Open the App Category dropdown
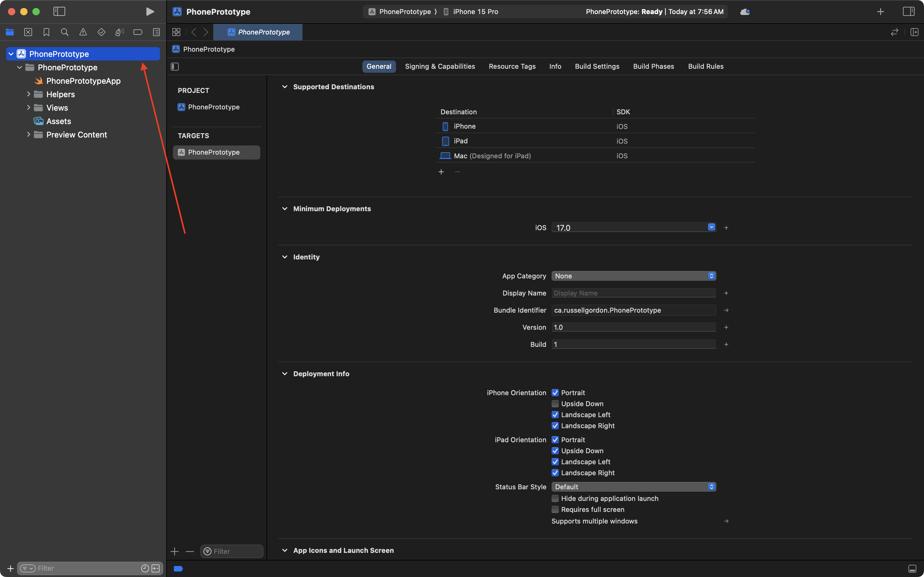This screenshot has height=577, width=924. tap(710, 276)
